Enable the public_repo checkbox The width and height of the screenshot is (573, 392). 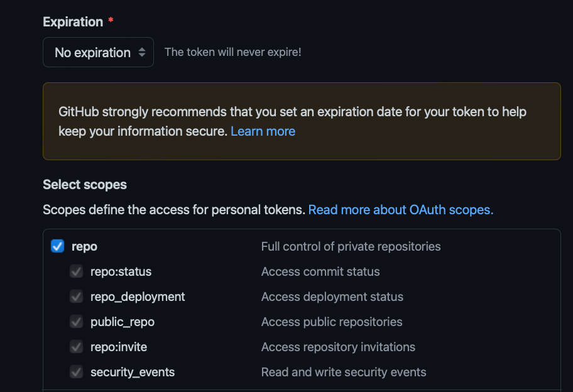click(x=76, y=322)
